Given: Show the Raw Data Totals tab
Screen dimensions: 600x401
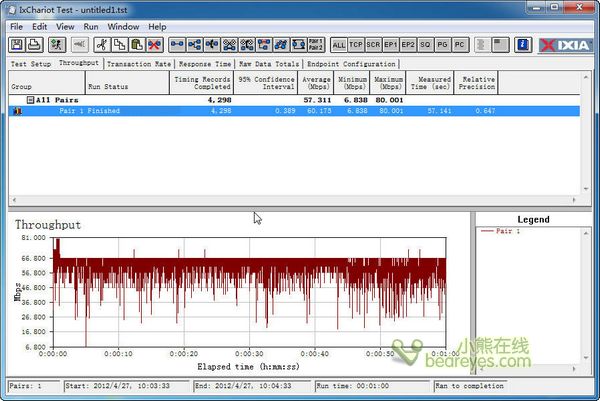Looking at the screenshot, I should click(269, 64).
